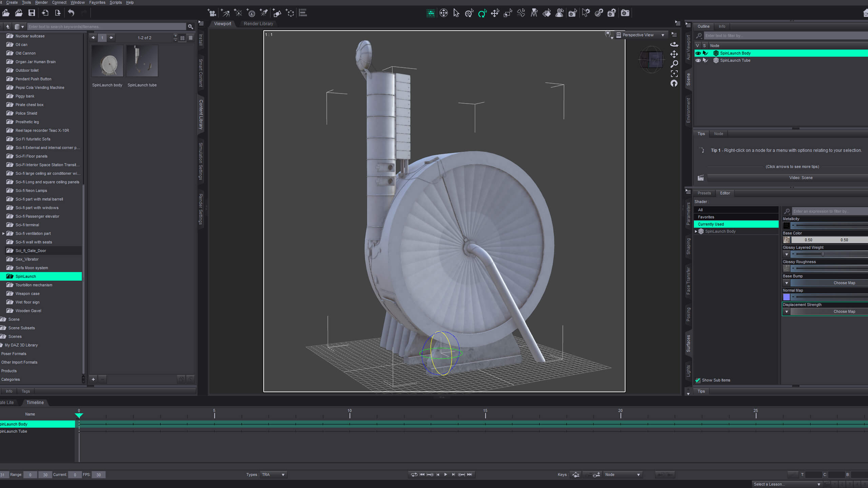The image size is (868, 488).
Task: Click the viewport zoom magnifier icon
Action: point(674,64)
